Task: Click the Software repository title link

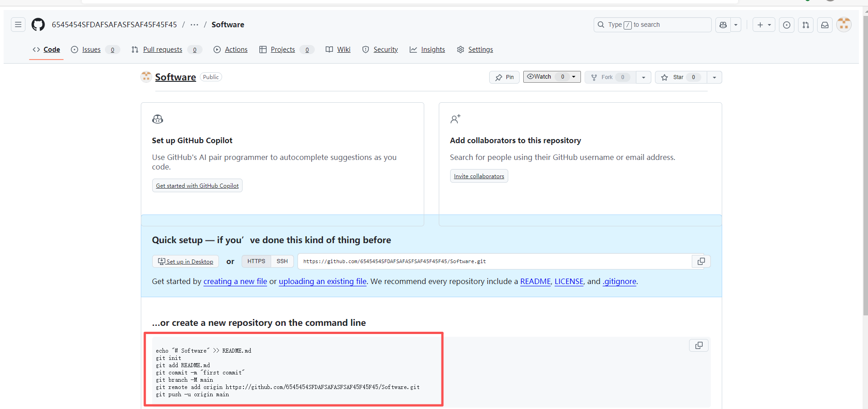Action: (x=175, y=77)
